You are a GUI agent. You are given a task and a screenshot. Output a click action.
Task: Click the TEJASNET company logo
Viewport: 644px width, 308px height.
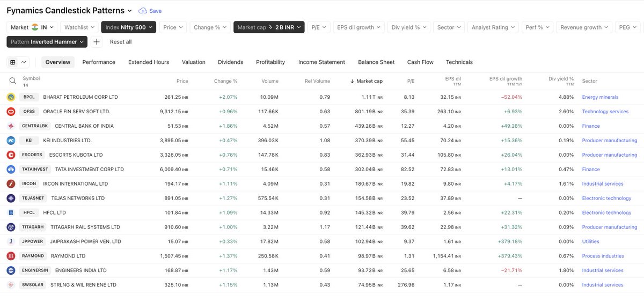pos(11,198)
